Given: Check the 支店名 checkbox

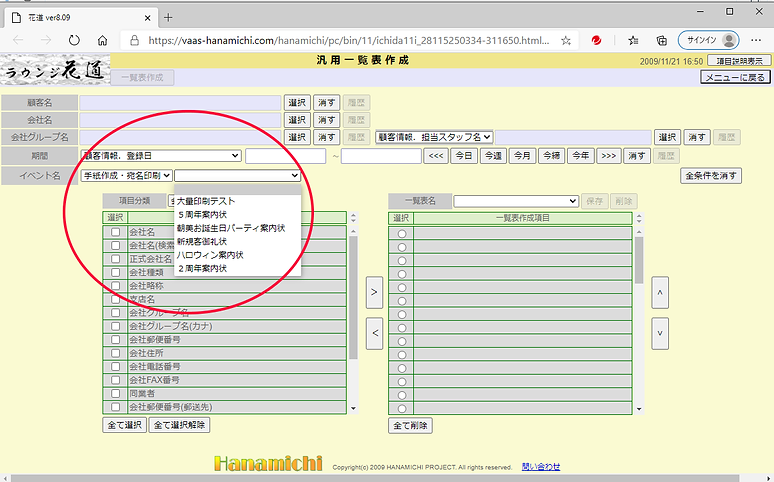Looking at the screenshot, I should click(116, 299).
